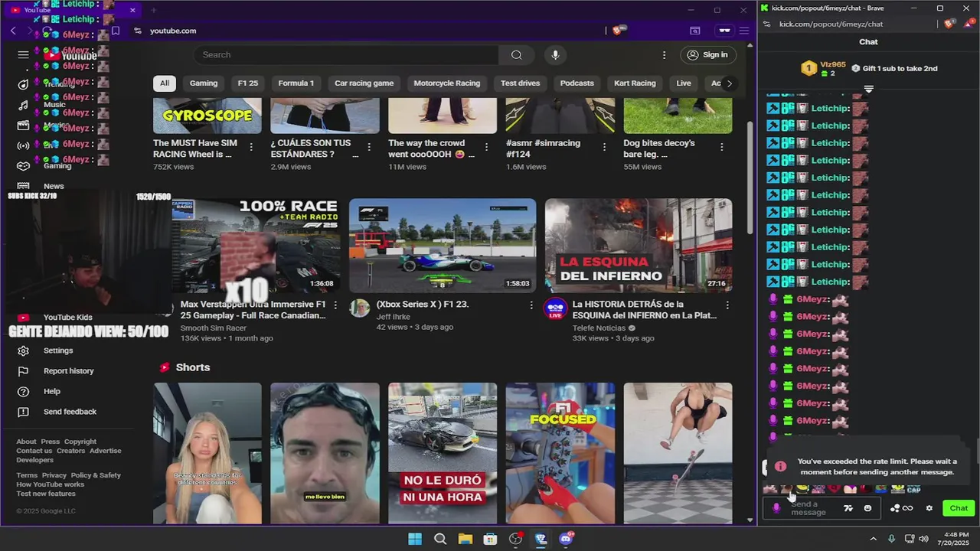Screen dimensions: 980x551
Task: Click the Sign in button
Action: tap(707, 54)
